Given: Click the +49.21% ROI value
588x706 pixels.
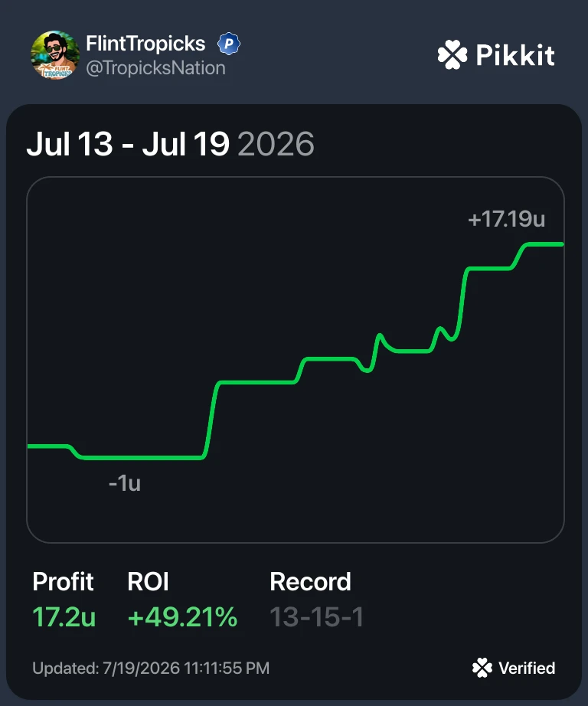Looking at the screenshot, I should 182,616.
